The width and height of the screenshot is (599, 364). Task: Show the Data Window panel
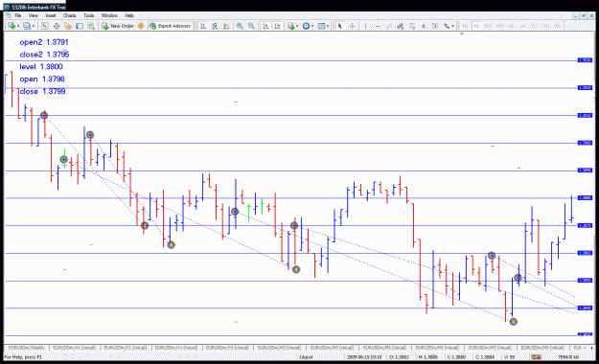57,26
